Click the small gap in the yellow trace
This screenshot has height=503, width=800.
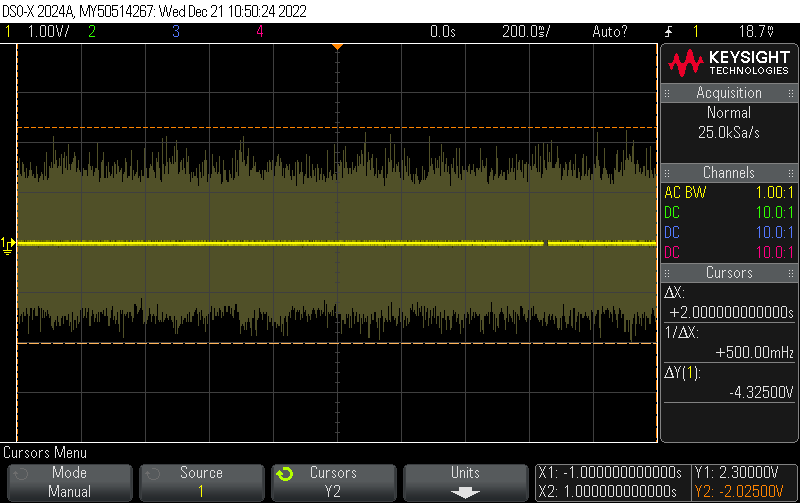pos(546,244)
